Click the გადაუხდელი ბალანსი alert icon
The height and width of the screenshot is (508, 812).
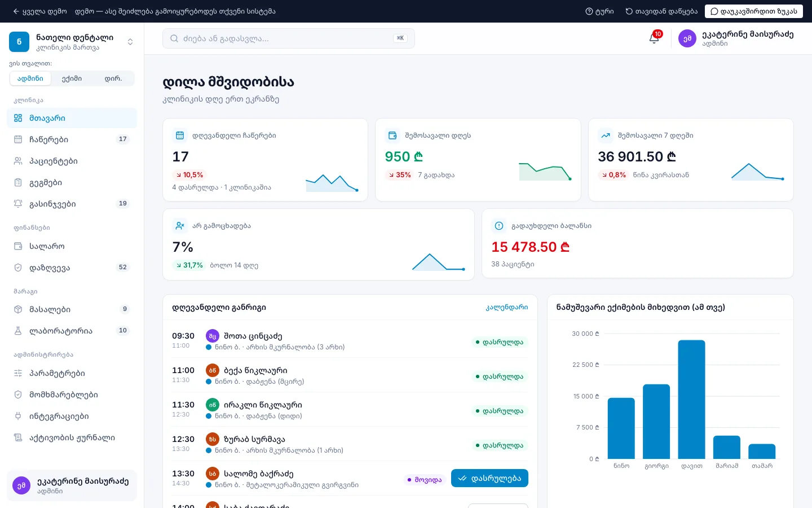point(499,226)
